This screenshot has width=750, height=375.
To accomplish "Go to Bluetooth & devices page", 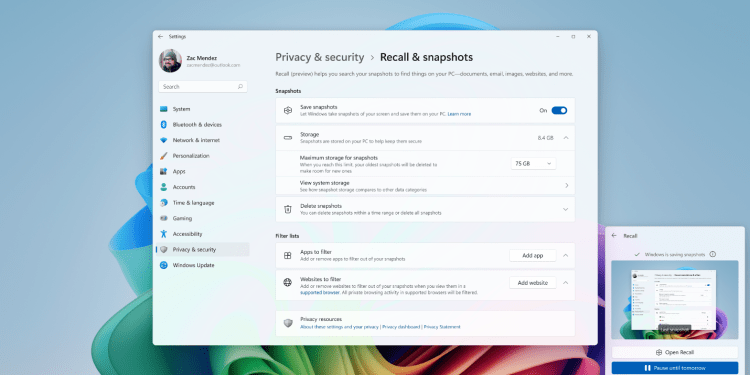I will click(202, 124).
